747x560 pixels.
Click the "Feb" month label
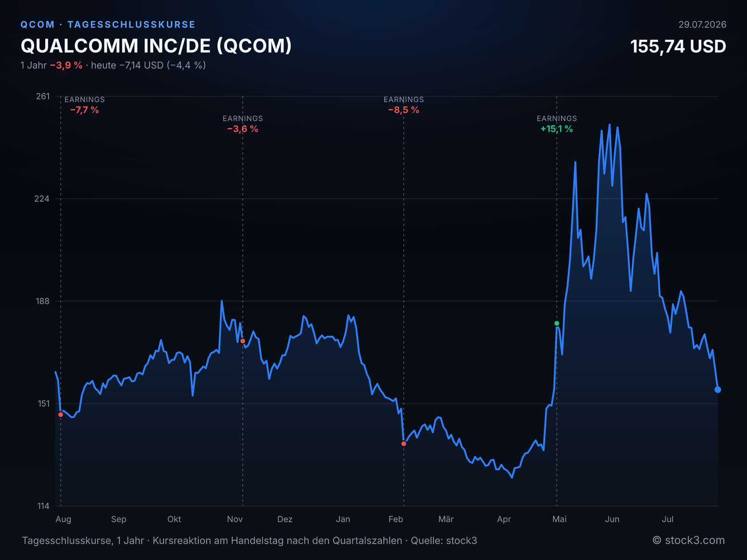tap(396, 519)
